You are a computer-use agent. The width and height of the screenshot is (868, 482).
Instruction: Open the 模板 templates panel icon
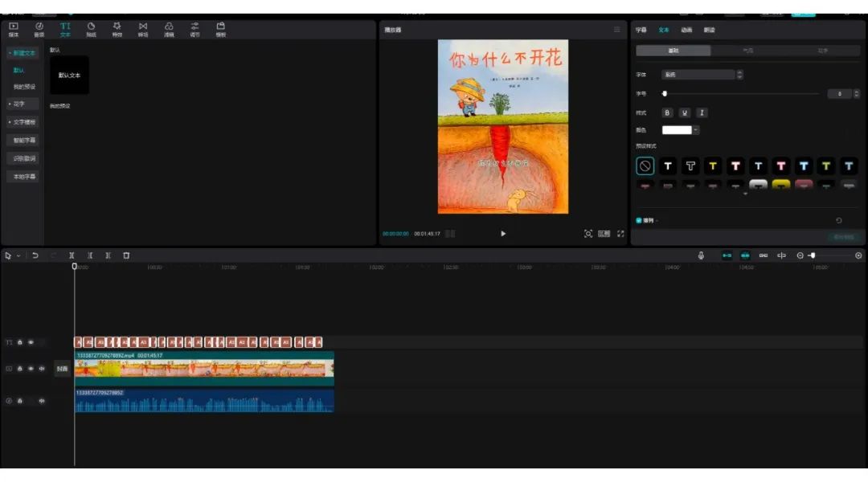pos(221,29)
